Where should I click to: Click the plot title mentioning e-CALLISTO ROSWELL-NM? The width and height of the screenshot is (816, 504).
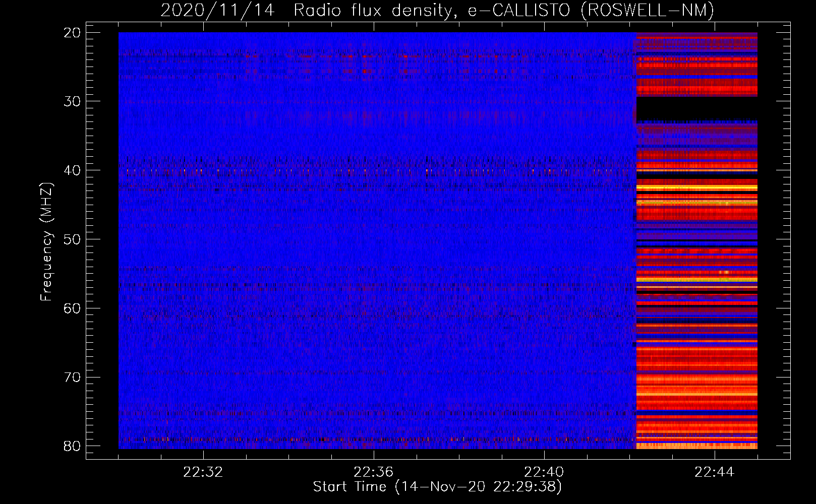click(437, 10)
